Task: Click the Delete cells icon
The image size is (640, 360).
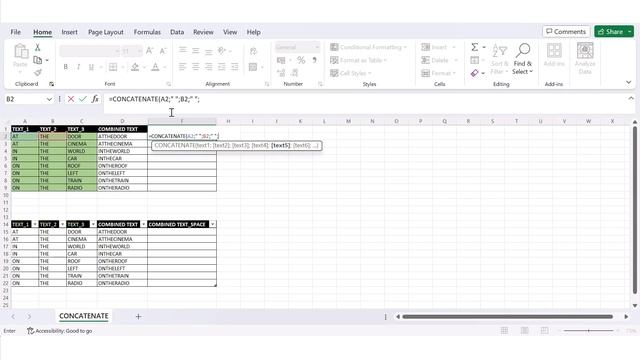Action: pos(425,60)
